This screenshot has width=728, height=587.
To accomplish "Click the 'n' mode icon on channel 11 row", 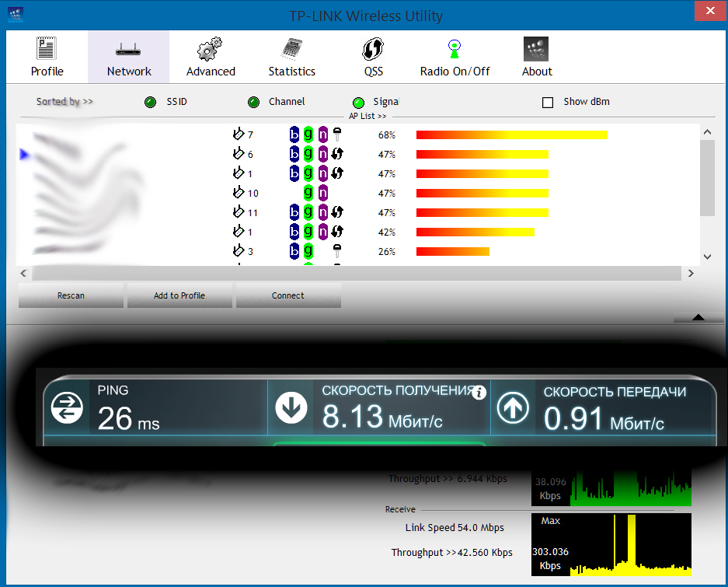I will 323,212.
